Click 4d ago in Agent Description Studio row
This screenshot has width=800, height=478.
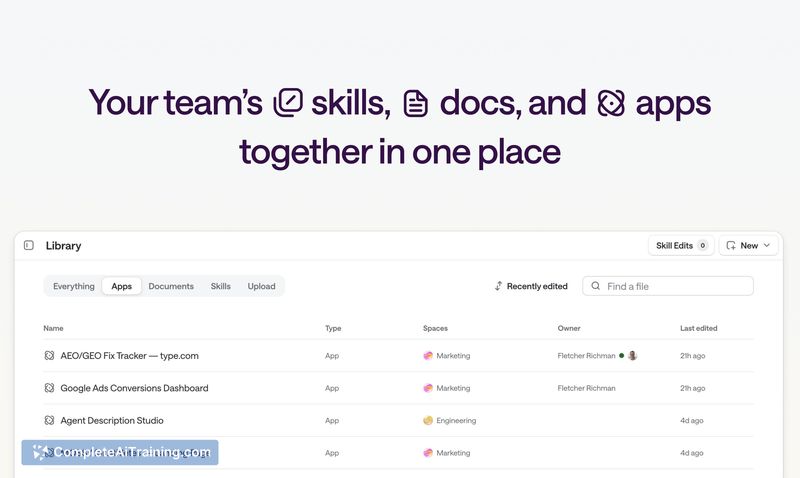point(692,420)
